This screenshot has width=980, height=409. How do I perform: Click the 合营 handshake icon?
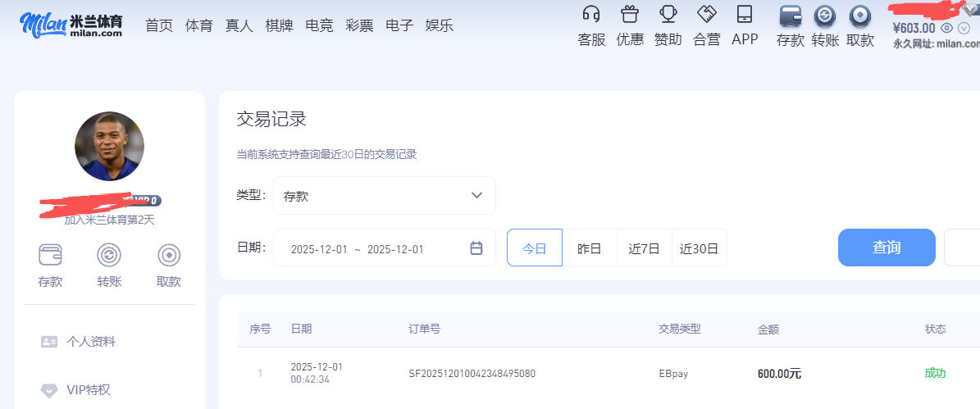pos(707,15)
